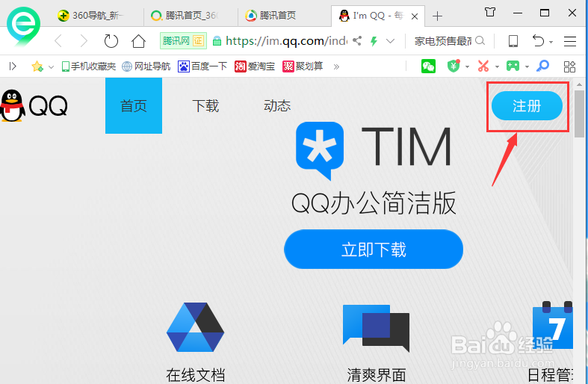This screenshot has width=588, height=384.
Task: Open dropdown beside scissors icon
Action: click(497, 66)
